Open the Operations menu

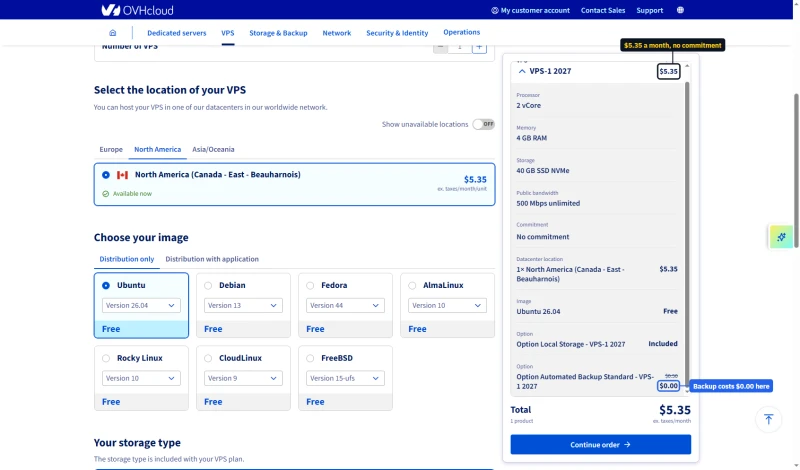point(461,32)
